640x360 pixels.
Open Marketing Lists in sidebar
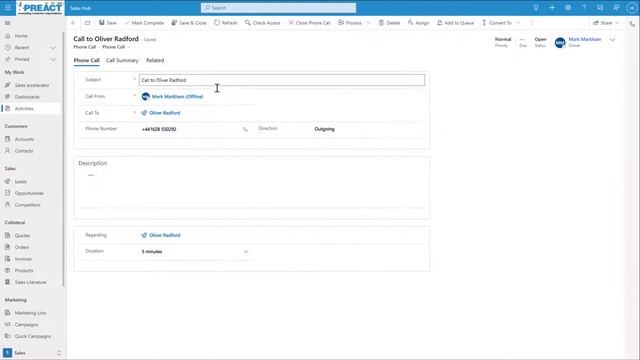pyautogui.click(x=30, y=313)
